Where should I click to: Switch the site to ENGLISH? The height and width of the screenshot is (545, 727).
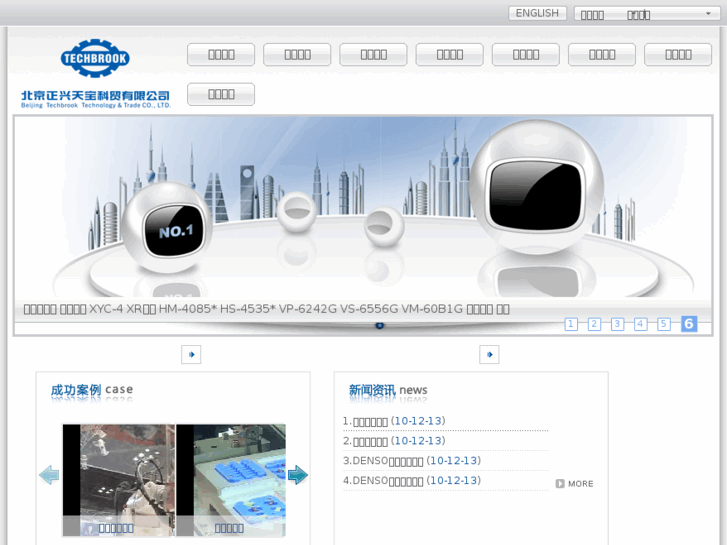(537, 13)
